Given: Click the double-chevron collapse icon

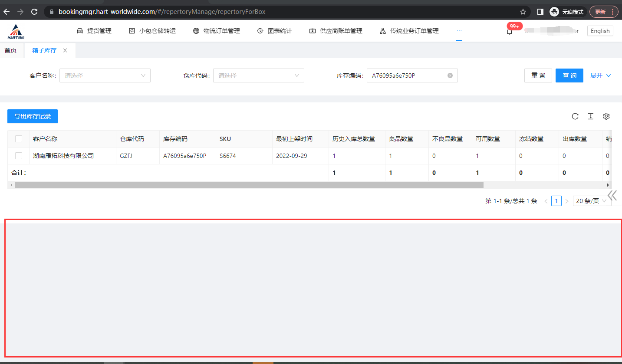Looking at the screenshot, I should [612, 195].
